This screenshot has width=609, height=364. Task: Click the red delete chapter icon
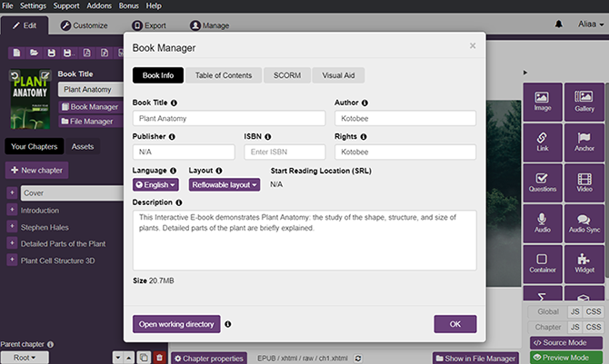[x=160, y=358]
